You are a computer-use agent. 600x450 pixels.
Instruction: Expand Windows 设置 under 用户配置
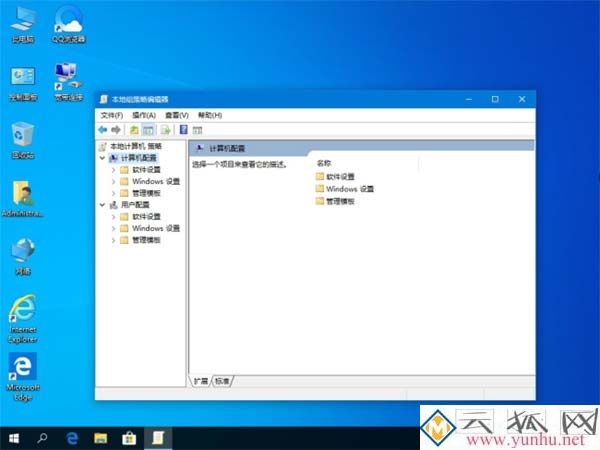pyautogui.click(x=113, y=228)
